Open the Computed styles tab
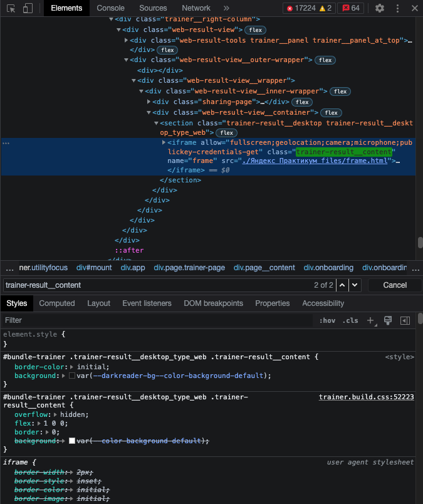 57,303
